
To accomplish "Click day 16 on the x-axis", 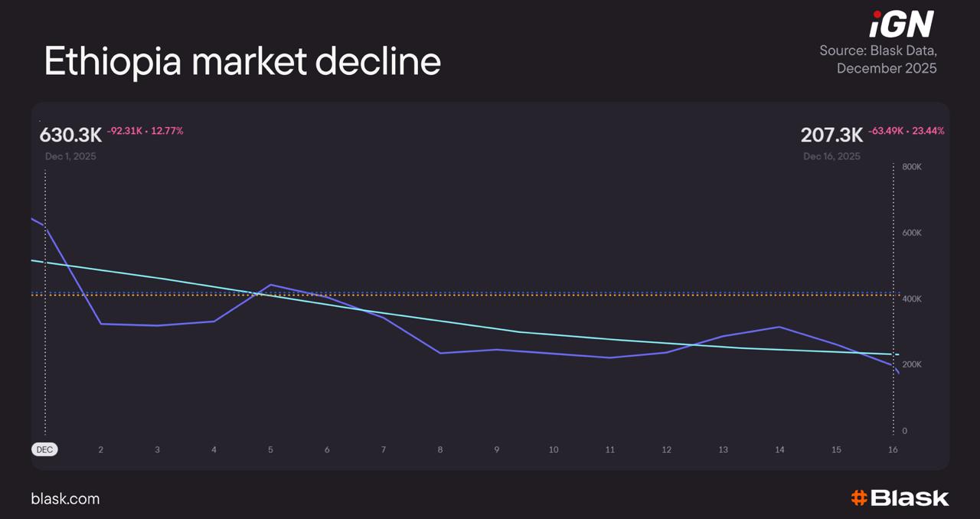I will [893, 450].
